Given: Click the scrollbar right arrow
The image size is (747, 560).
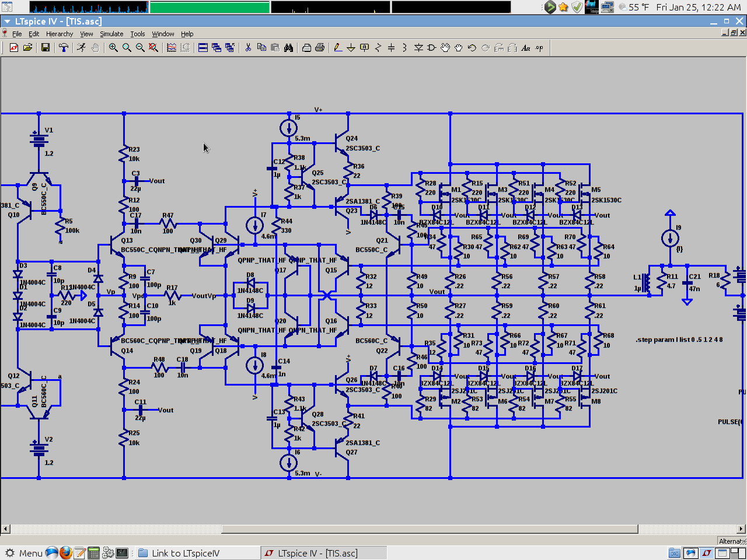Looking at the screenshot, I should click(x=741, y=529).
